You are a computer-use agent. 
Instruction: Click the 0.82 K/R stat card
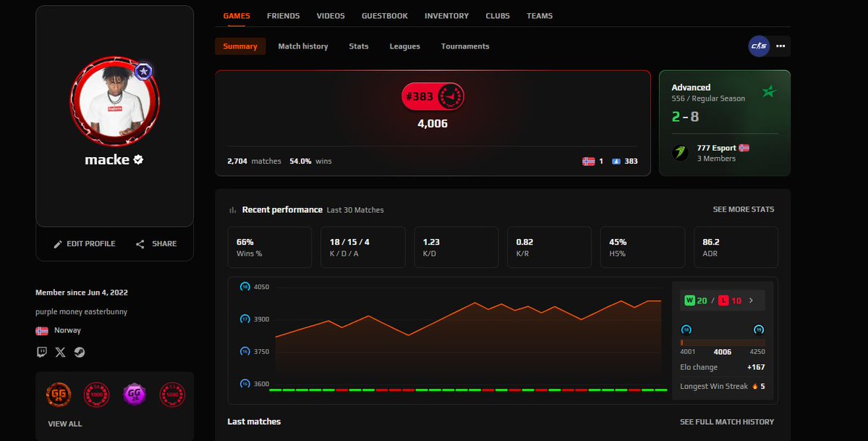coord(549,248)
